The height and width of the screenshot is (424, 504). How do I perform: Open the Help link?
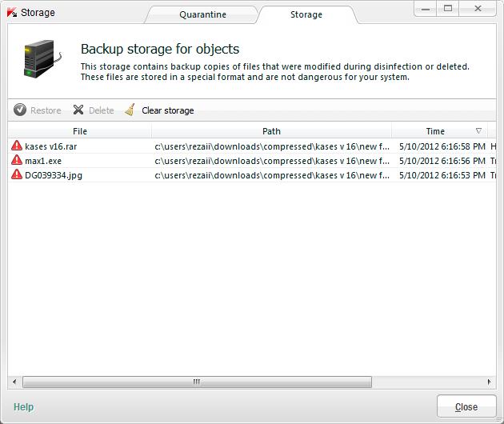click(x=23, y=407)
